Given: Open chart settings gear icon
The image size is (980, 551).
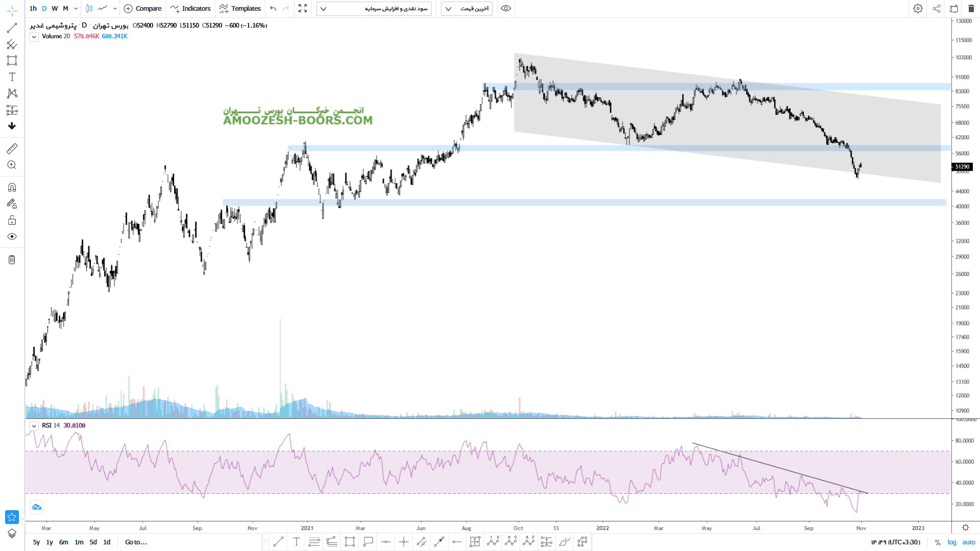Looking at the screenshot, I should coord(918,9).
